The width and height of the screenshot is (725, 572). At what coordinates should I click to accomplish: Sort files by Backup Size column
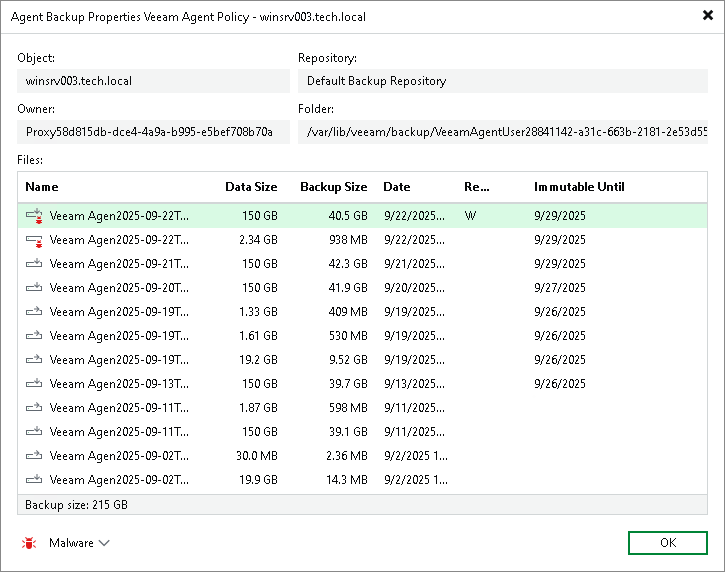[x=333, y=187]
